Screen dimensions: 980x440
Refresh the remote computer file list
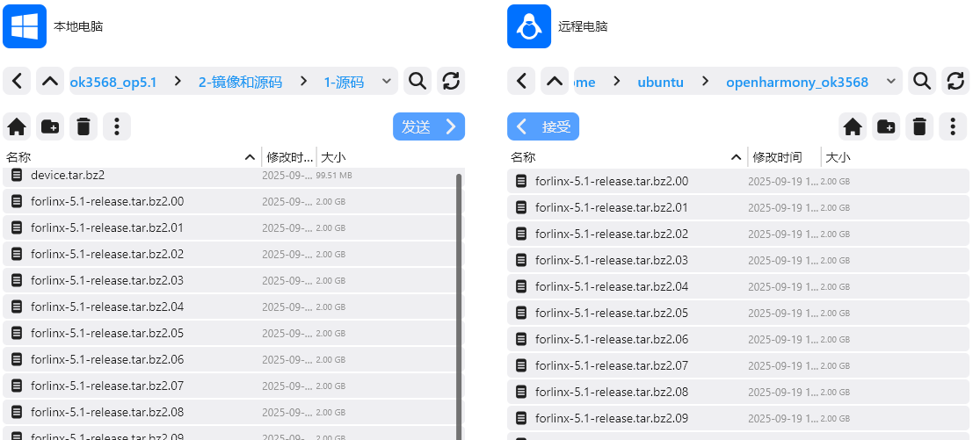point(955,81)
